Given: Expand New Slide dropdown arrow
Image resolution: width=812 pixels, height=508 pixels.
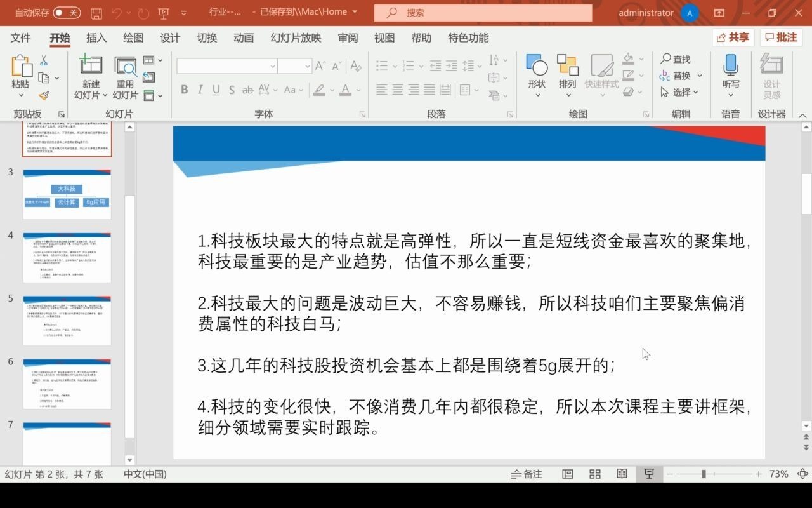Looking at the screenshot, I should point(105,95).
